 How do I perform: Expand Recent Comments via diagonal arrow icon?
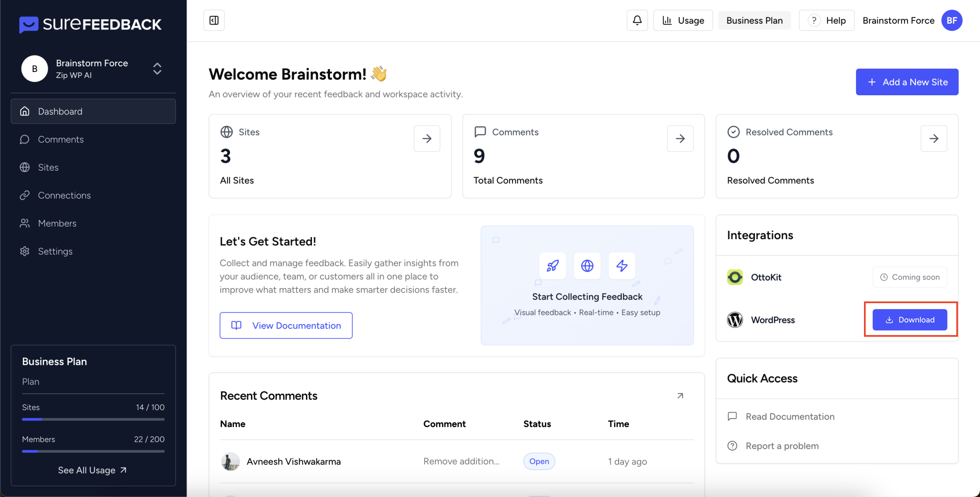pyautogui.click(x=680, y=396)
